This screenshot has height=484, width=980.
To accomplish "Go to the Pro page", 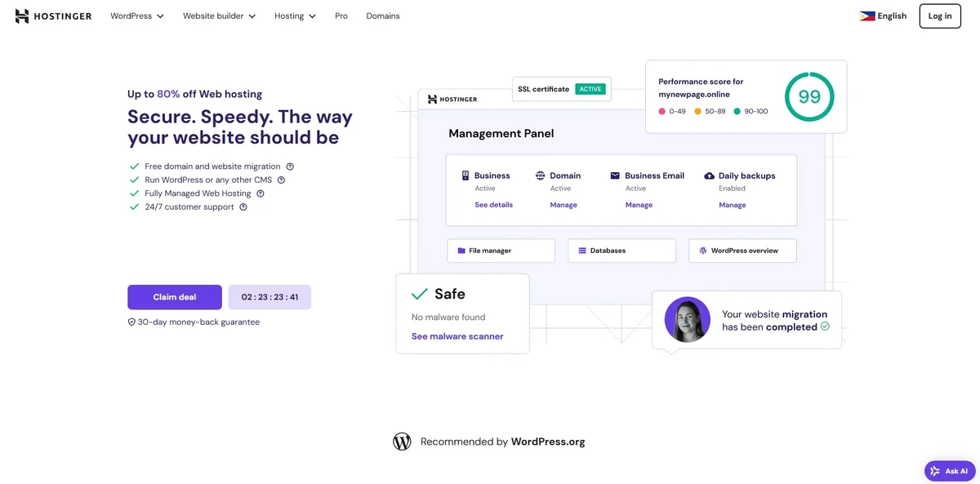I will [341, 16].
